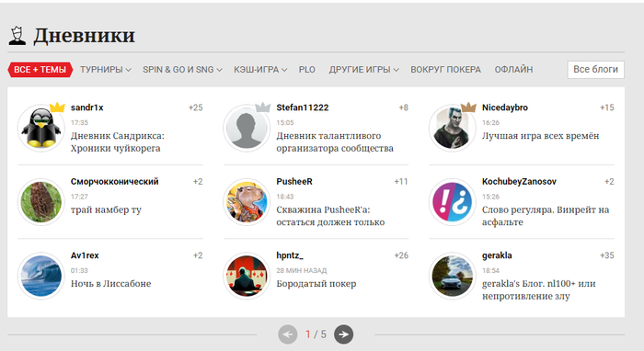Screen dimensions: 644x351
Task: Click the silver crown on Stefan11222 avatar
Action: click(263, 108)
